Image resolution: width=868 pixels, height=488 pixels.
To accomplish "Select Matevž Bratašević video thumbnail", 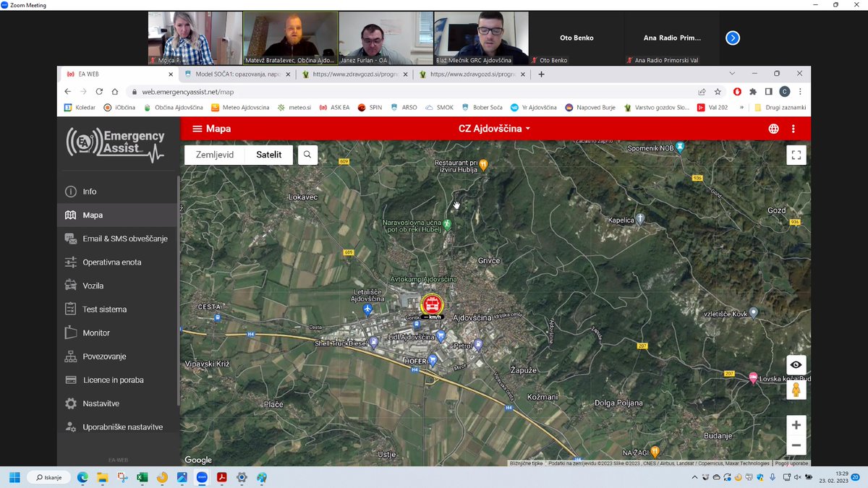I will (x=291, y=38).
